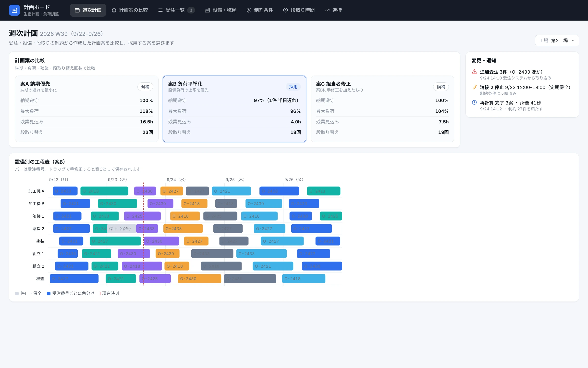Click the red warning triangle beside 追加受注 3件
The width and height of the screenshot is (588, 368).
474,72
